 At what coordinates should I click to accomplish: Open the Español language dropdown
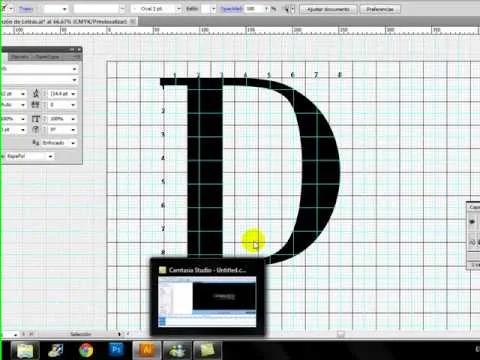pos(50,156)
